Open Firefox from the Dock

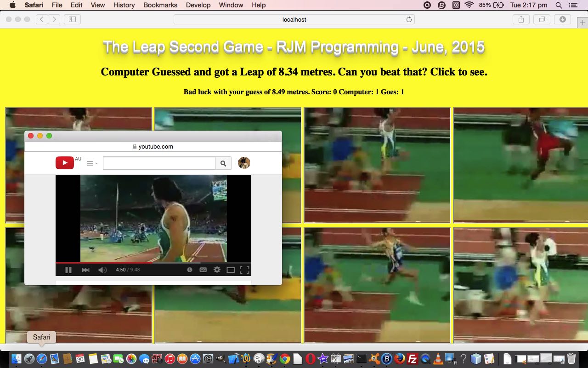point(400,359)
